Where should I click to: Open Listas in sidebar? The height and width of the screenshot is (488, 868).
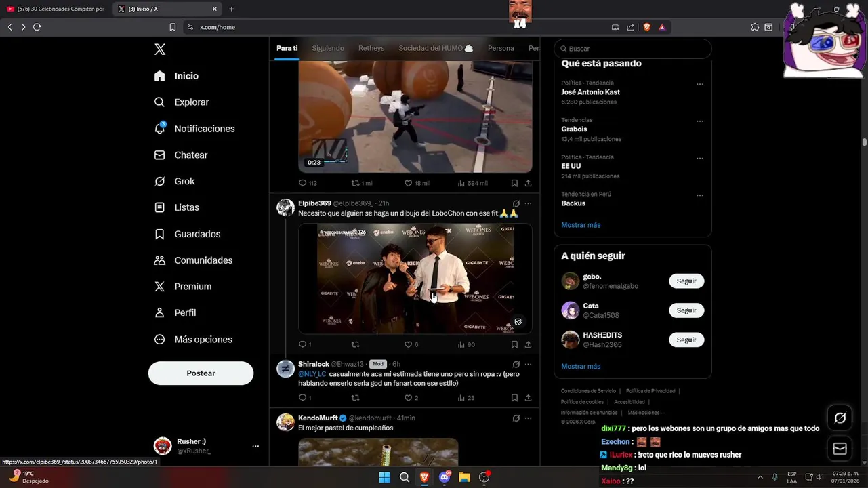click(x=177, y=207)
